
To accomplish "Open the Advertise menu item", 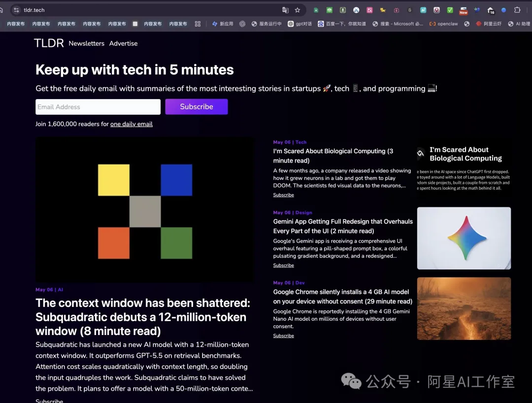I will (x=124, y=43).
